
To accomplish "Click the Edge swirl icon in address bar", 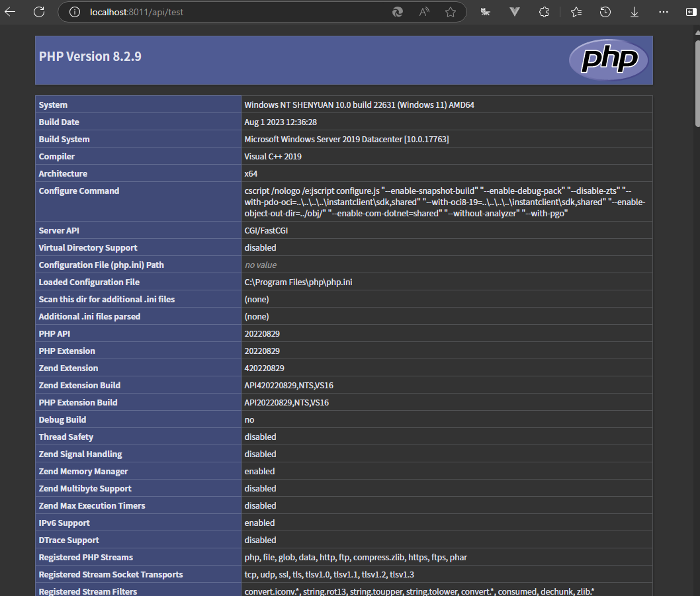I will point(398,12).
